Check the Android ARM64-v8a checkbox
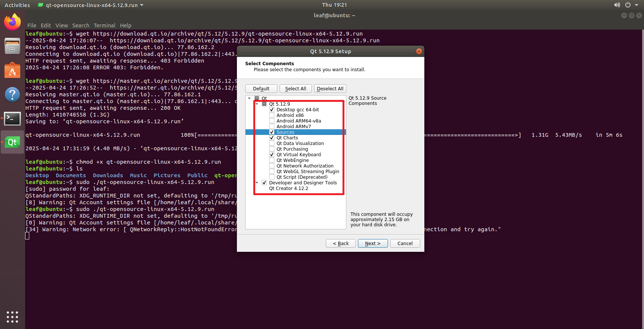Viewport: 644px width, 329px height. tap(272, 121)
